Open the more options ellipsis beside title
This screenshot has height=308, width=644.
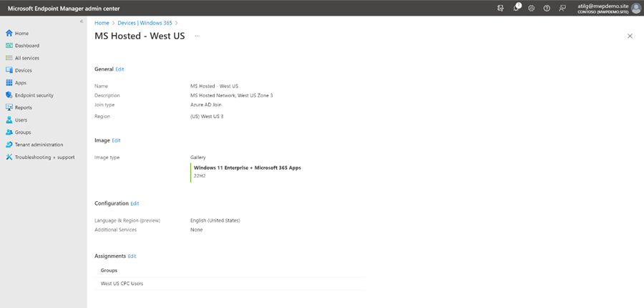[197, 37]
